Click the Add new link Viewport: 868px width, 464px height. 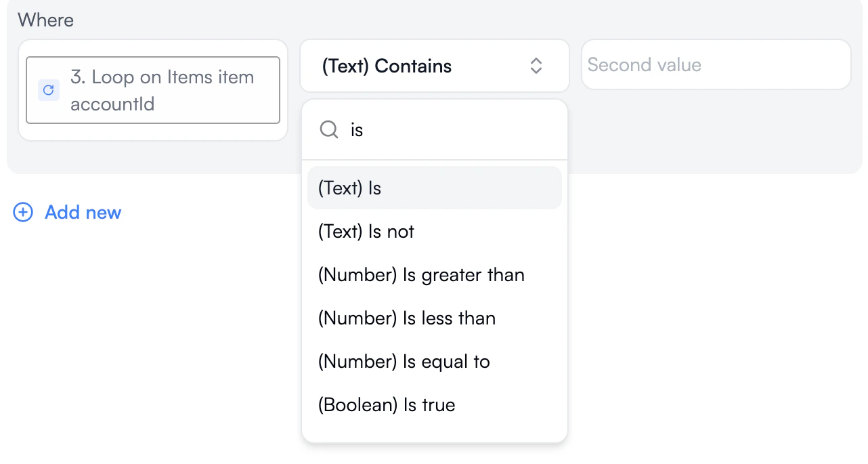pos(83,213)
